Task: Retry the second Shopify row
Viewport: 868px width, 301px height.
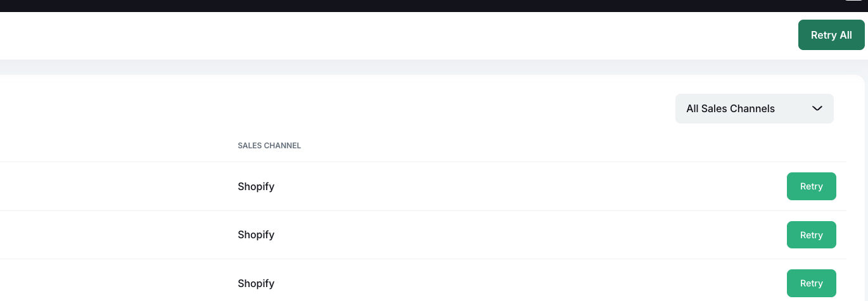Action: 811,235
